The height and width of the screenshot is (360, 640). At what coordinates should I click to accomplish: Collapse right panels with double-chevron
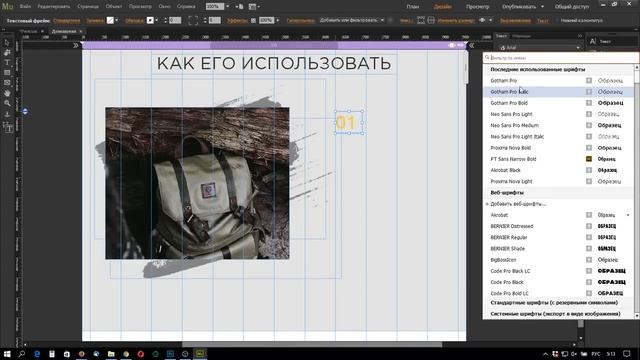[x=471, y=45]
